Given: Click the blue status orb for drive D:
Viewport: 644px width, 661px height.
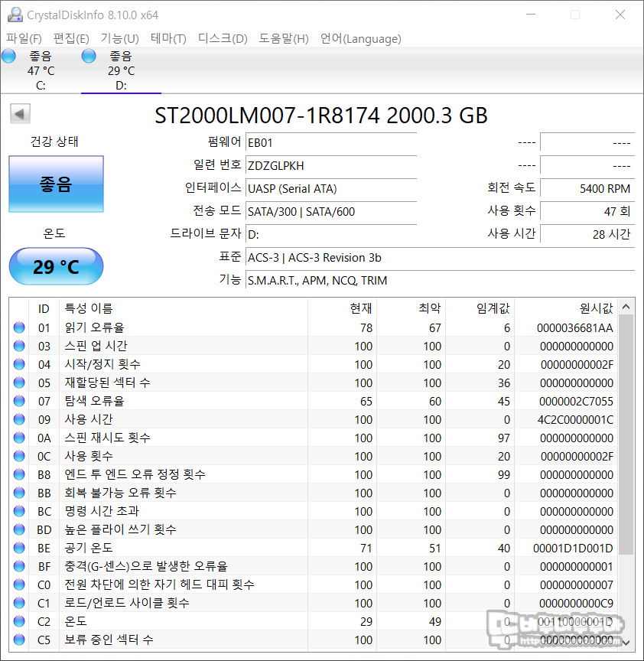Looking at the screenshot, I should (x=89, y=56).
